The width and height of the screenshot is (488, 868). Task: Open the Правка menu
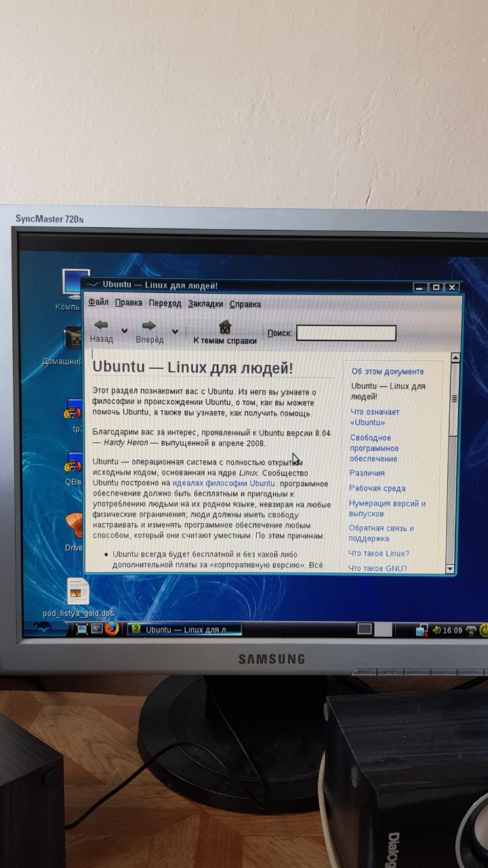(x=129, y=303)
